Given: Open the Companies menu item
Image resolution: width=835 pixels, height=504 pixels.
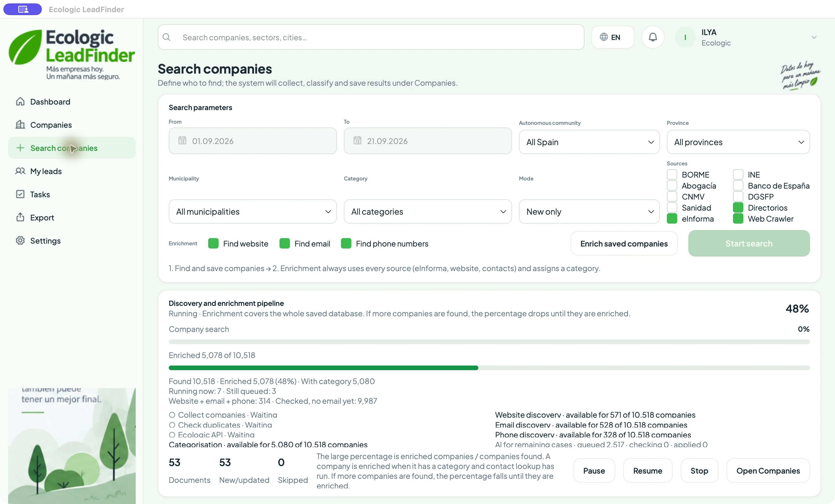Looking at the screenshot, I should point(72,125).
